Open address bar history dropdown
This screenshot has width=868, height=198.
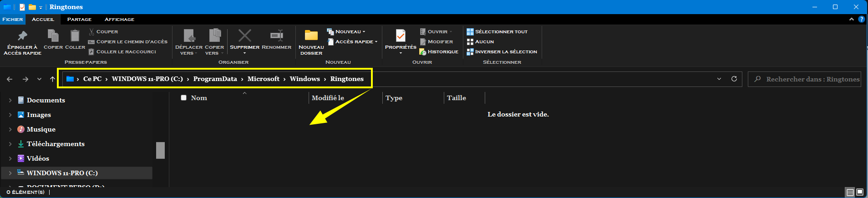click(x=719, y=79)
